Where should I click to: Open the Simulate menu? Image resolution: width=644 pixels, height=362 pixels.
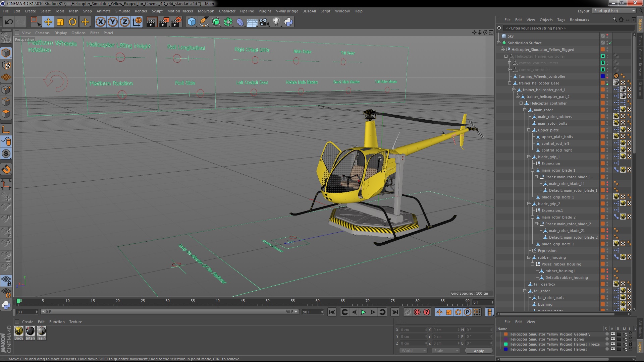[122, 11]
